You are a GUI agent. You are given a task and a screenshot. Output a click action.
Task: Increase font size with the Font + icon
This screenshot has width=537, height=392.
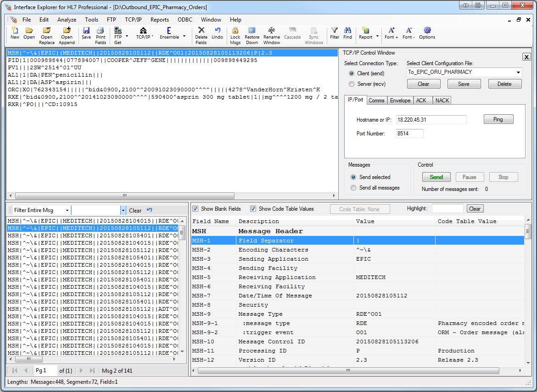tap(391, 34)
